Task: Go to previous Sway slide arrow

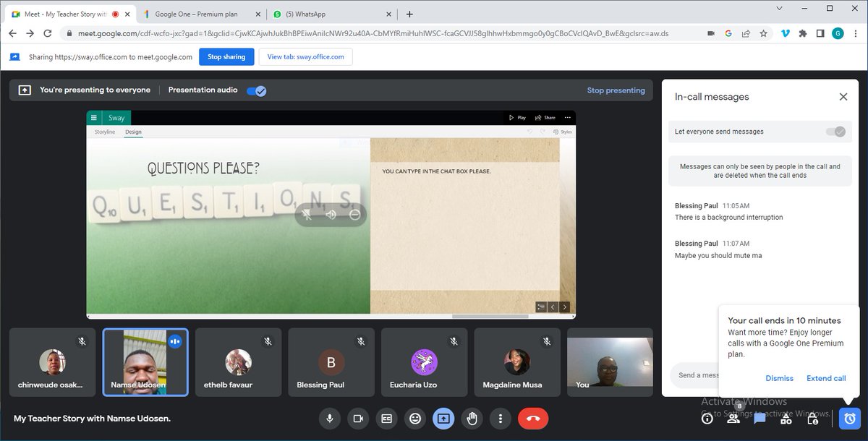Action: click(x=553, y=307)
